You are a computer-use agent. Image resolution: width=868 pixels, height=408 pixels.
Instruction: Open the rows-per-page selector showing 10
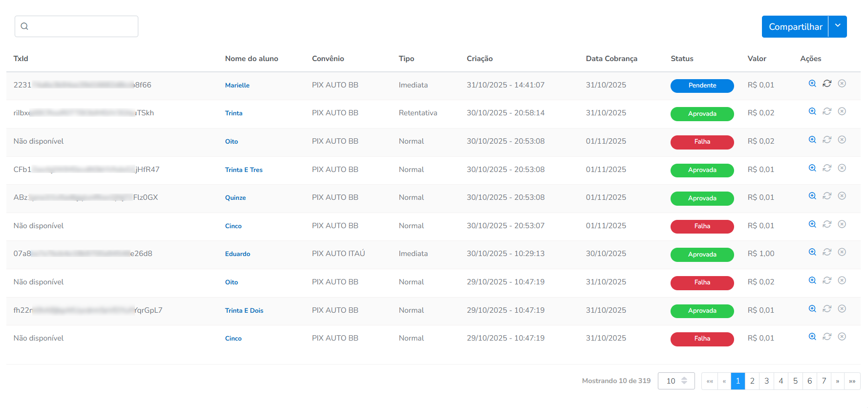[676, 381]
